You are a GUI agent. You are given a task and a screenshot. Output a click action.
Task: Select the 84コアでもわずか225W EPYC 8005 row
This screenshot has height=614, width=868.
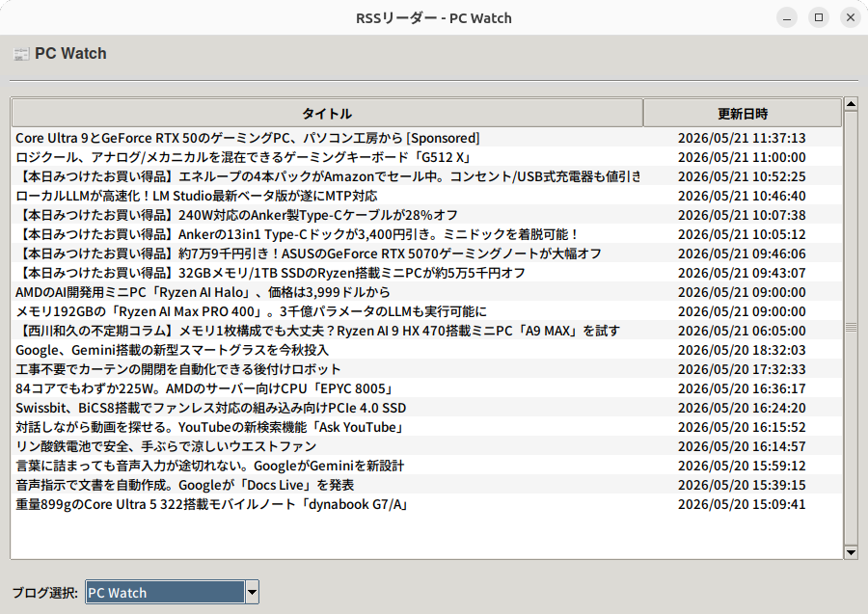[426, 388]
